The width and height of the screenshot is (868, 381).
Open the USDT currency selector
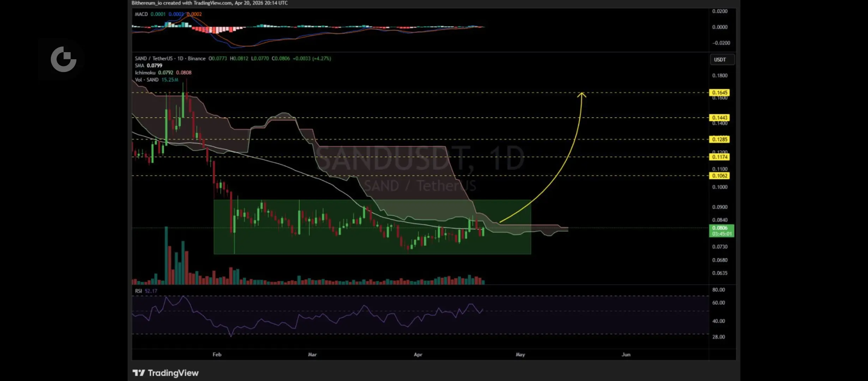tap(722, 60)
